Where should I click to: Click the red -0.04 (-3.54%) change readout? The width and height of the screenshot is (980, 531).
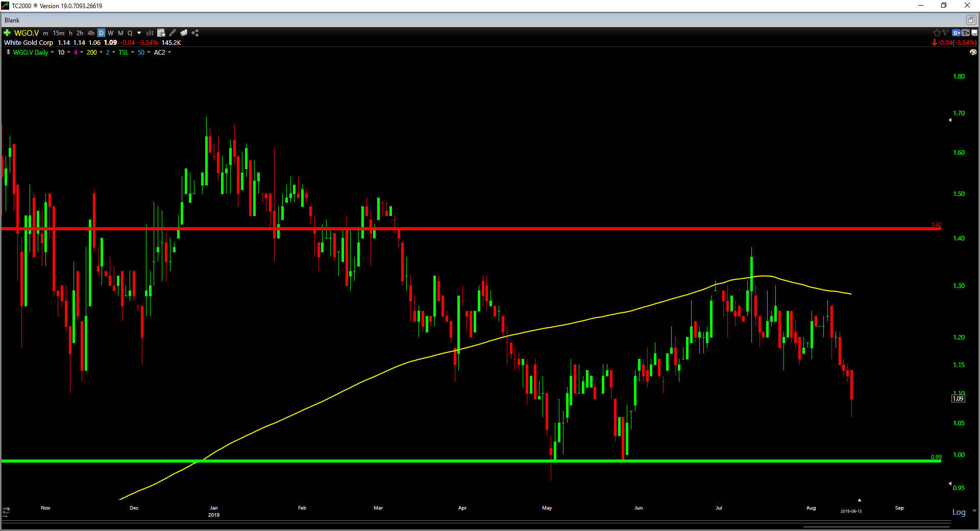point(954,43)
